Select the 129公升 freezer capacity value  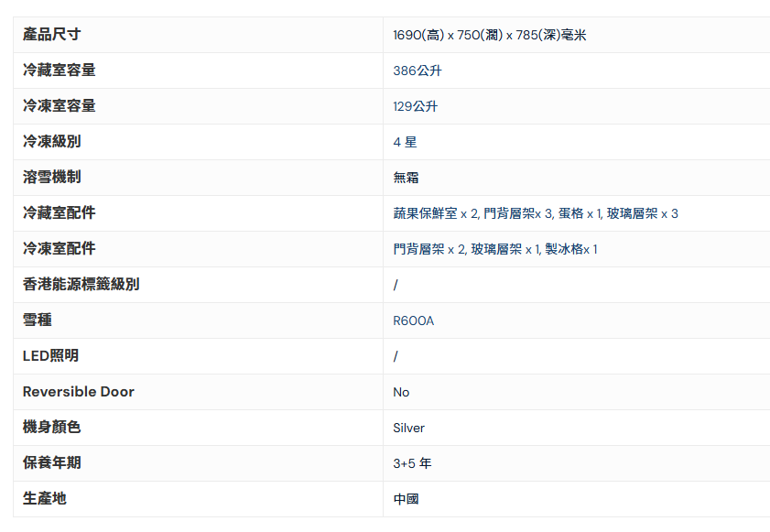pos(416,106)
